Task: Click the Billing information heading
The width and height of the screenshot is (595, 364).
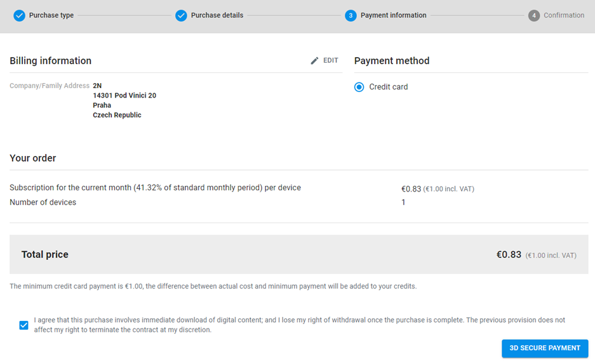Action: coord(50,61)
